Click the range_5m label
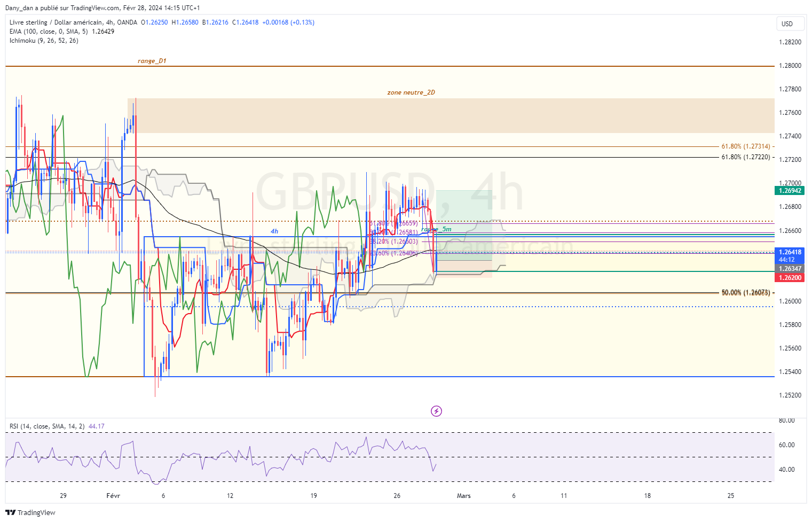This screenshot has width=812, height=522. (436, 229)
